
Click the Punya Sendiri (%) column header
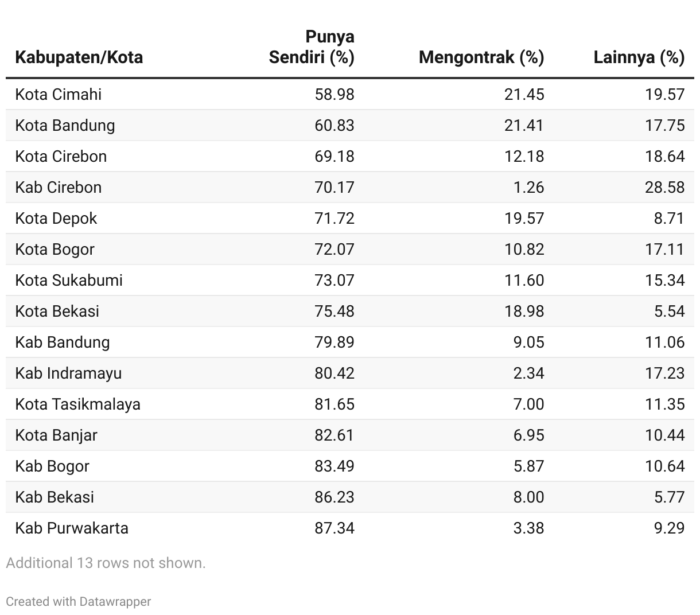(312, 47)
